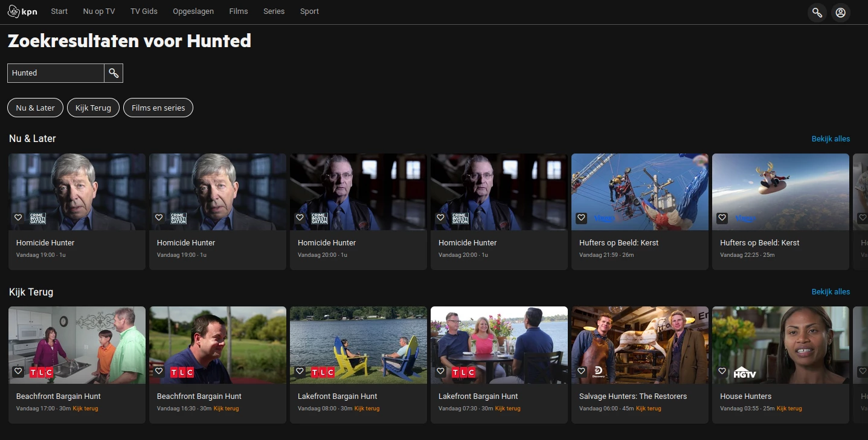
Task: Click Bekijk alles for the Nu & Later section
Action: tap(831, 139)
